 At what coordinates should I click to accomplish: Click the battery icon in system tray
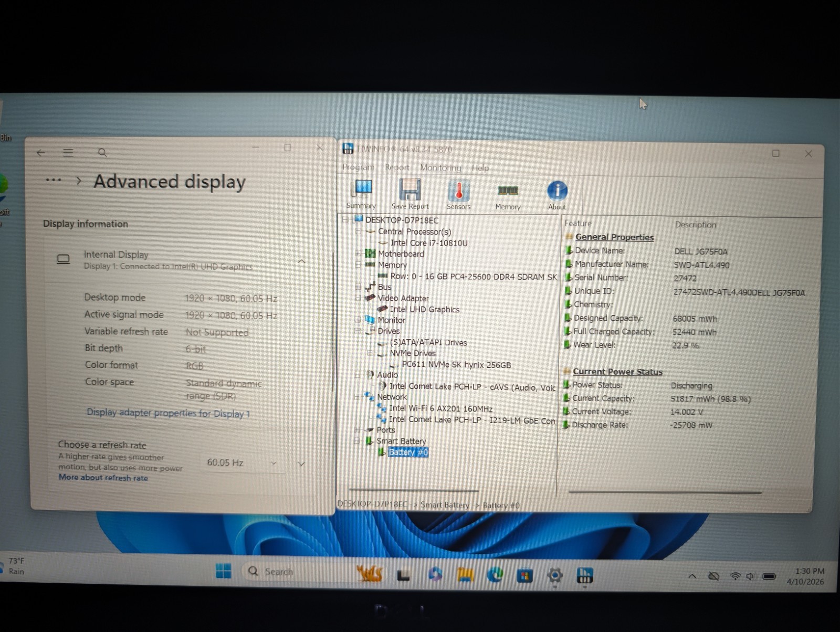[x=769, y=576]
